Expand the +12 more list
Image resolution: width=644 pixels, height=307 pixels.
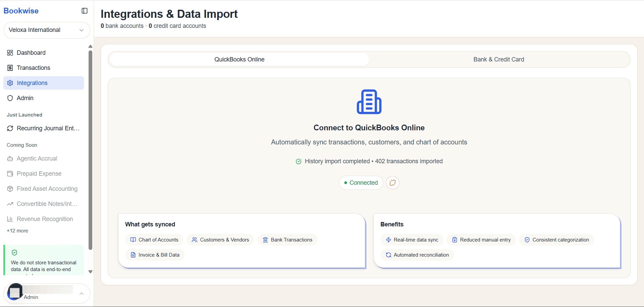click(17, 231)
